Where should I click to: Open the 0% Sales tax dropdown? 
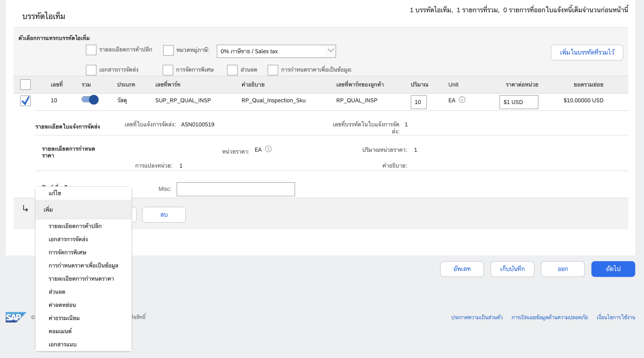pos(272,51)
